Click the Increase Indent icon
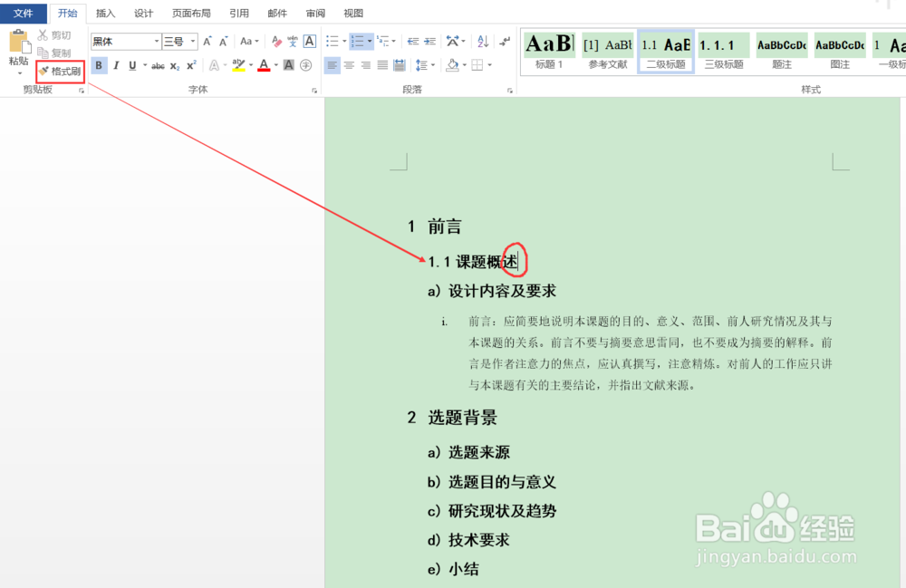This screenshot has width=906, height=588. 429,41
